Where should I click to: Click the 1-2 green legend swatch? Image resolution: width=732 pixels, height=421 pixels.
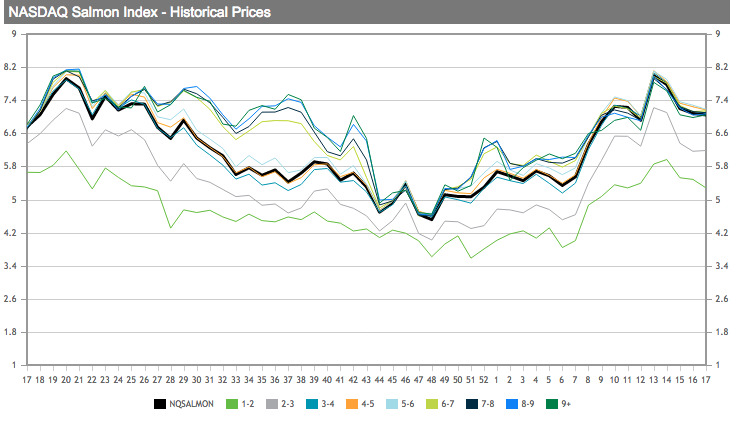(232, 404)
